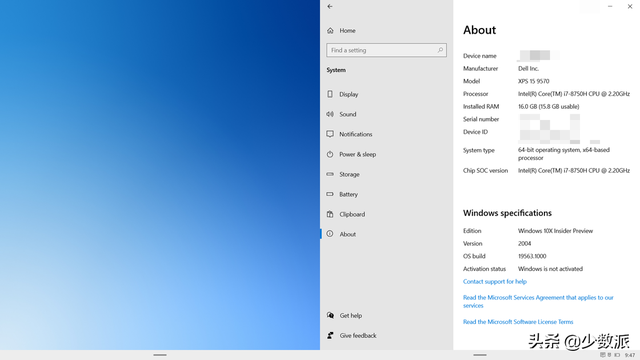Focus the Find a setting search field
The height and width of the screenshot is (360, 640).
(x=386, y=50)
